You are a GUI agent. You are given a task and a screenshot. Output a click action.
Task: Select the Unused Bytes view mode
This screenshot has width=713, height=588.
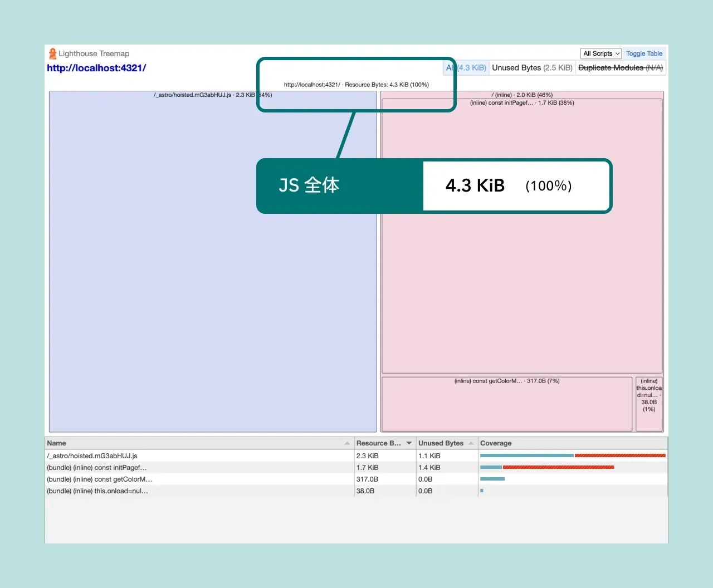532,68
